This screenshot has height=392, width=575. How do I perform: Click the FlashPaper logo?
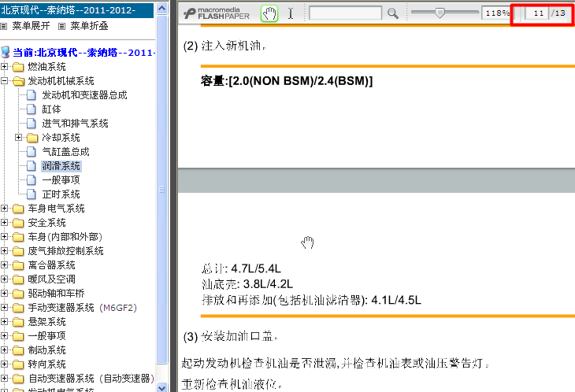(x=217, y=13)
